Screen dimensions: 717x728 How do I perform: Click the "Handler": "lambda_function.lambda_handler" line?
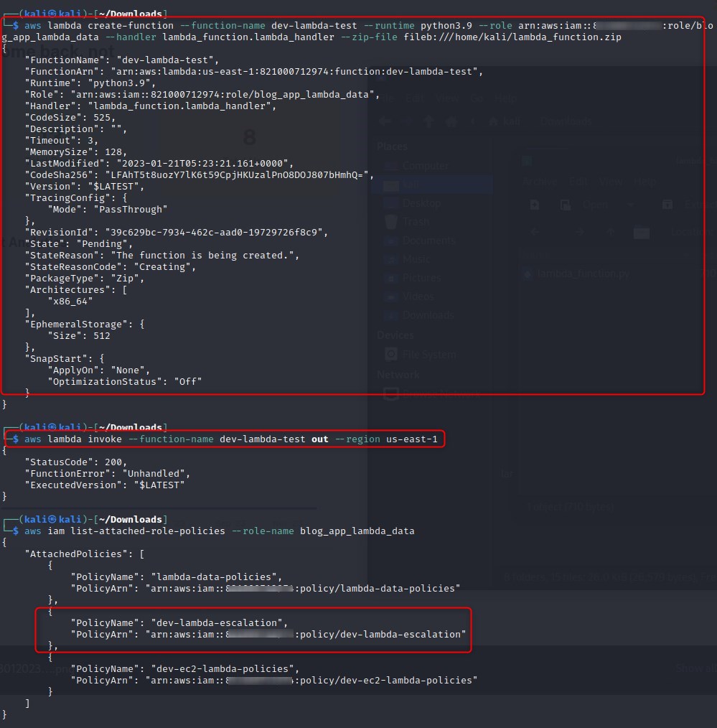(x=150, y=106)
